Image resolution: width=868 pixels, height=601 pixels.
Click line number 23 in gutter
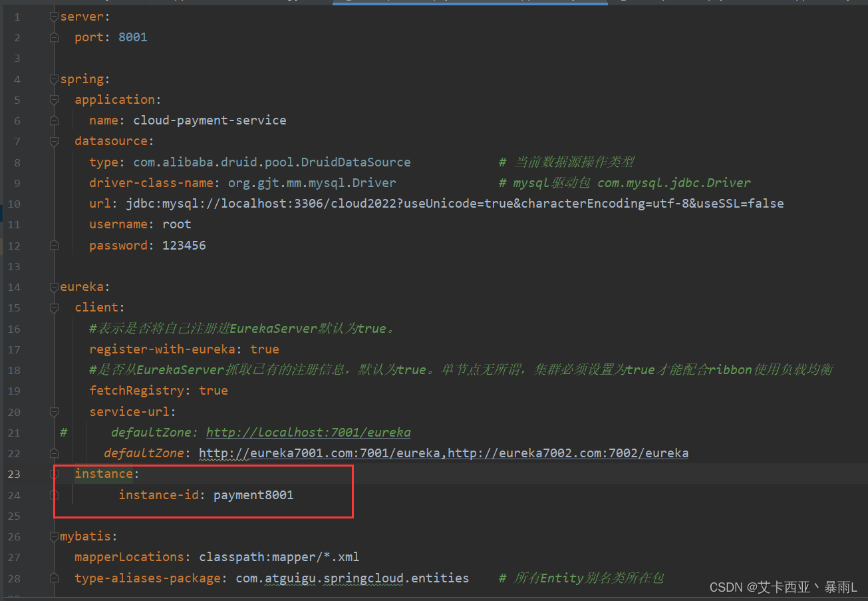(x=14, y=474)
